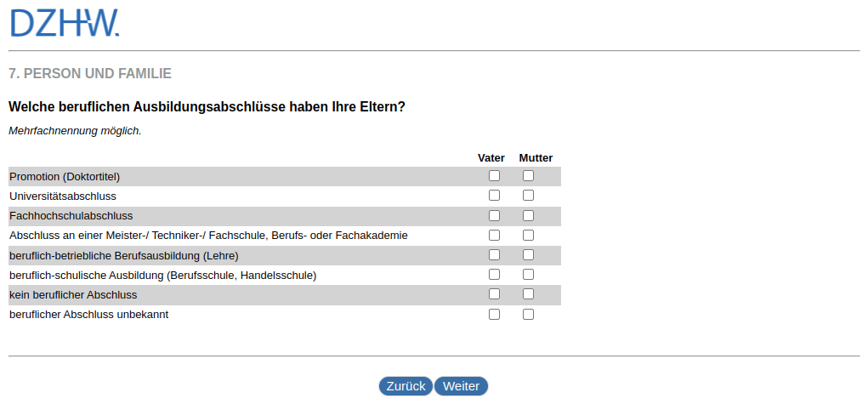
Task: Mark Vater for Meister-/Techniker-/Fachschule Abschluss
Action: [x=494, y=235]
